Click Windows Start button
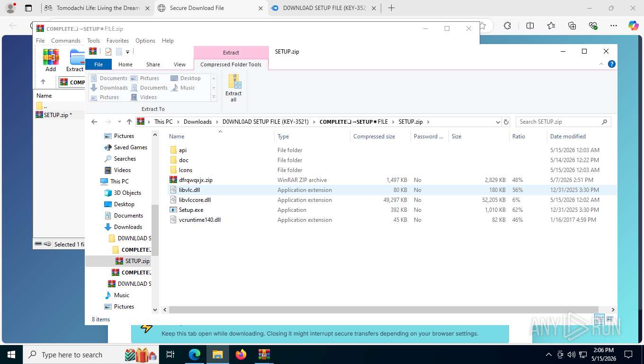The height and width of the screenshot is (364, 644). (x=11, y=355)
